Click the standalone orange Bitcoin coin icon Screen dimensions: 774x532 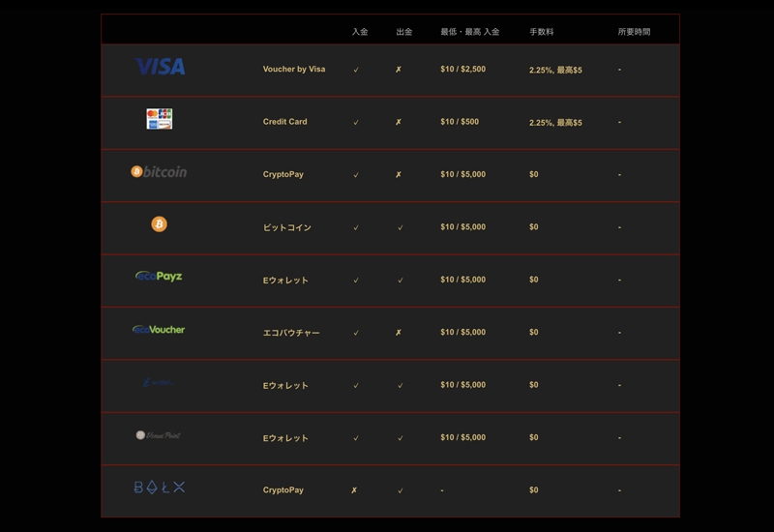click(x=160, y=224)
